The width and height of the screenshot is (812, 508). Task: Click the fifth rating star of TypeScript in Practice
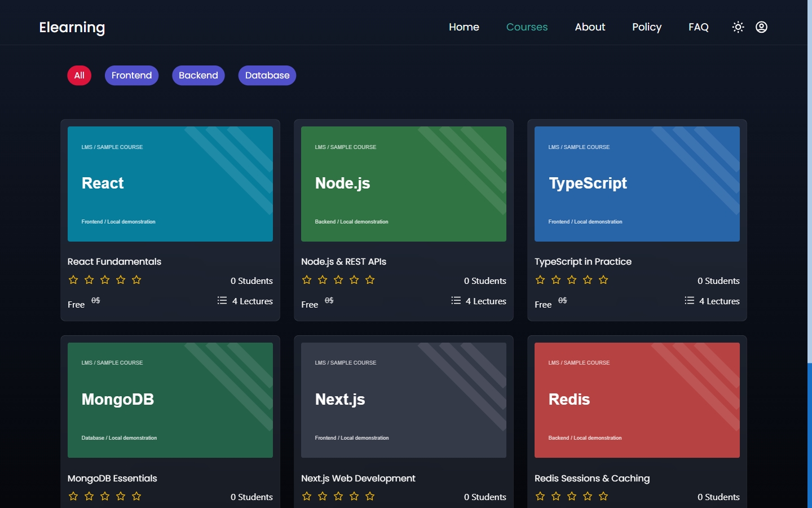(x=603, y=280)
